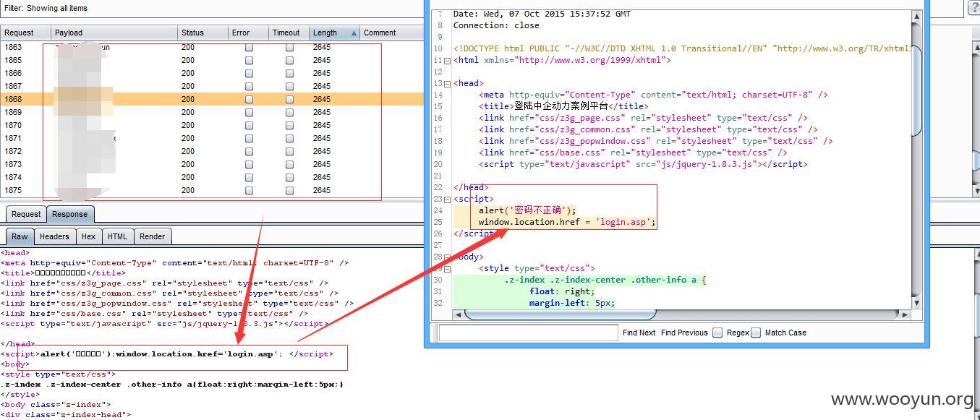Click the Connection: close header line
Viewport: 980px width, 420px height.
(496, 25)
